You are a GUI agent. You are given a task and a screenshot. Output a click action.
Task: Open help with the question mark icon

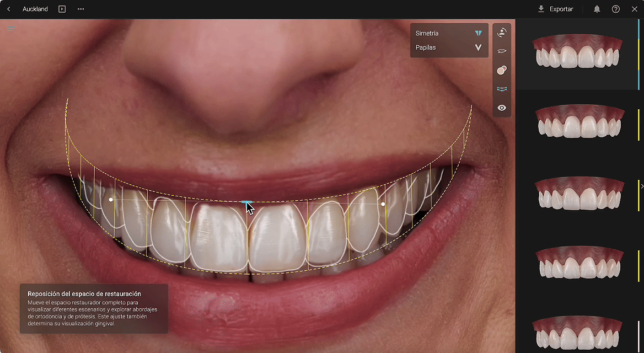tap(616, 9)
